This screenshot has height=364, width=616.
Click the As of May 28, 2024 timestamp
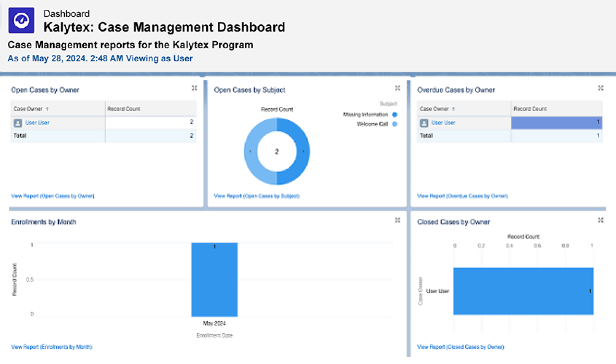(100, 58)
